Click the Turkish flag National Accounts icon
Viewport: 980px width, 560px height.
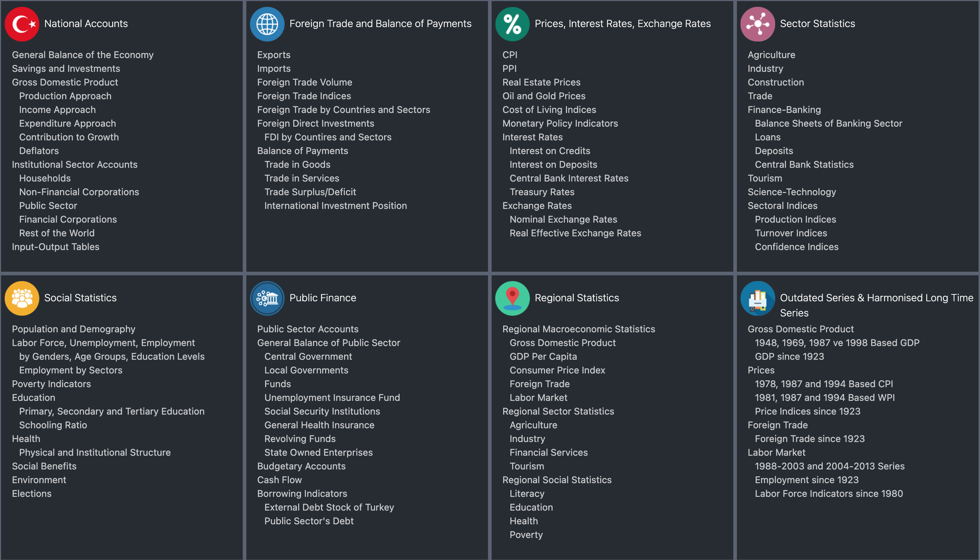(x=22, y=24)
